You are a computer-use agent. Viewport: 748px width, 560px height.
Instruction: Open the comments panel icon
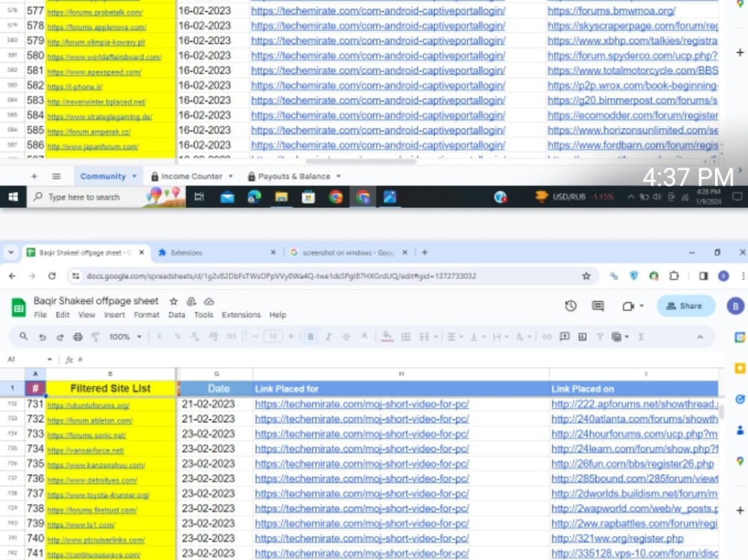(x=598, y=307)
